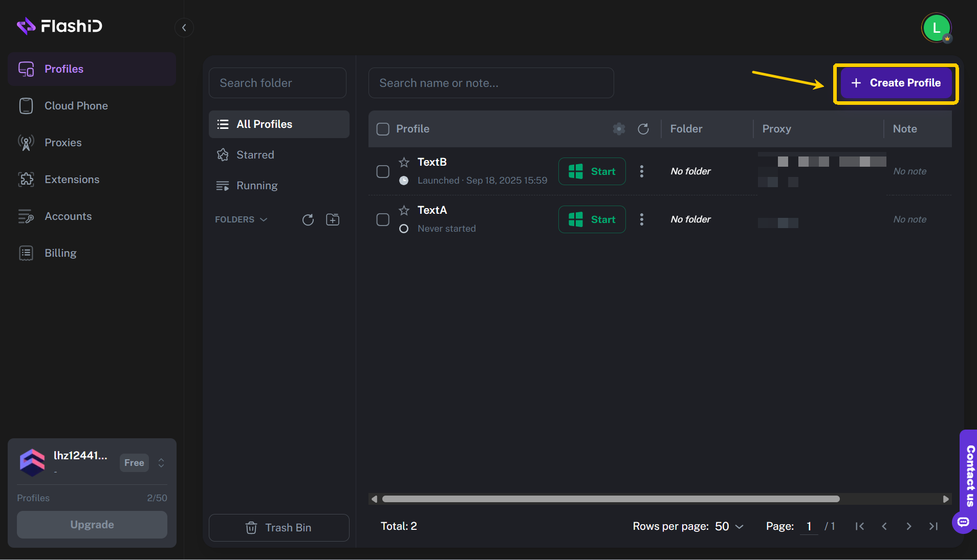The height and width of the screenshot is (560, 977).
Task: Select all profiles checkbox in header
Action: [x=383, y=129]
